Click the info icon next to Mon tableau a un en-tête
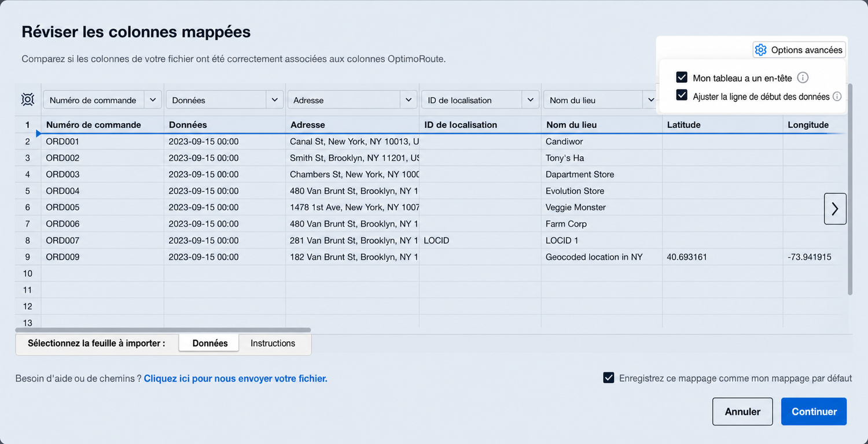 [x=803, y=77]
